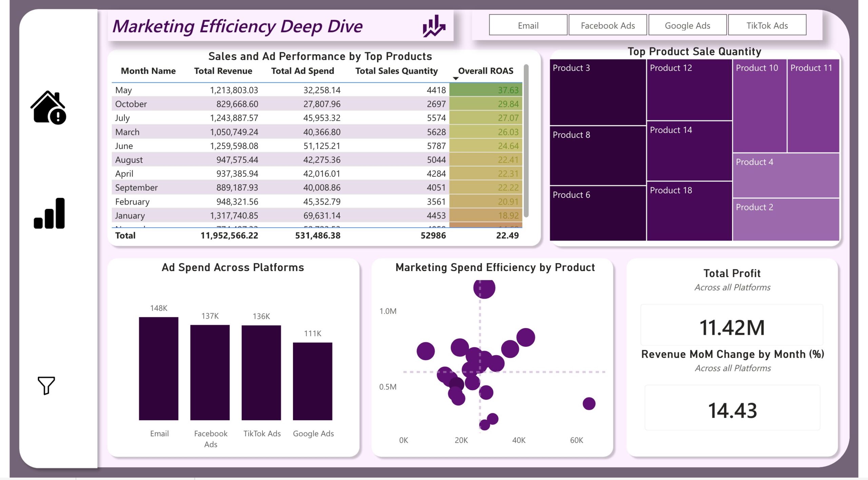Select the August month name cell
Screen dimensions: 868x480
tap(129, 159)
